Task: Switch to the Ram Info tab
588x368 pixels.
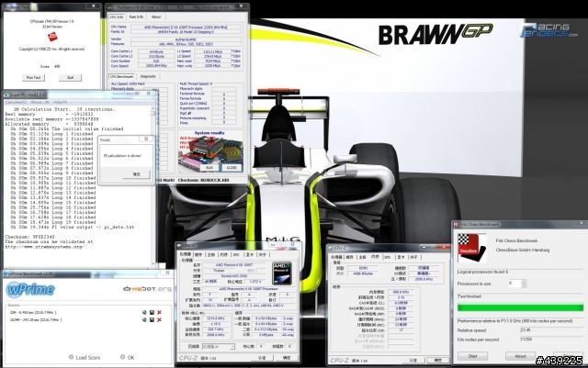Action: tap(136, 17)
